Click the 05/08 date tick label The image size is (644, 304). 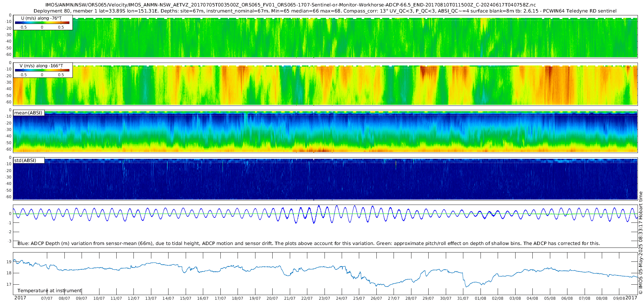coord(550,298)
